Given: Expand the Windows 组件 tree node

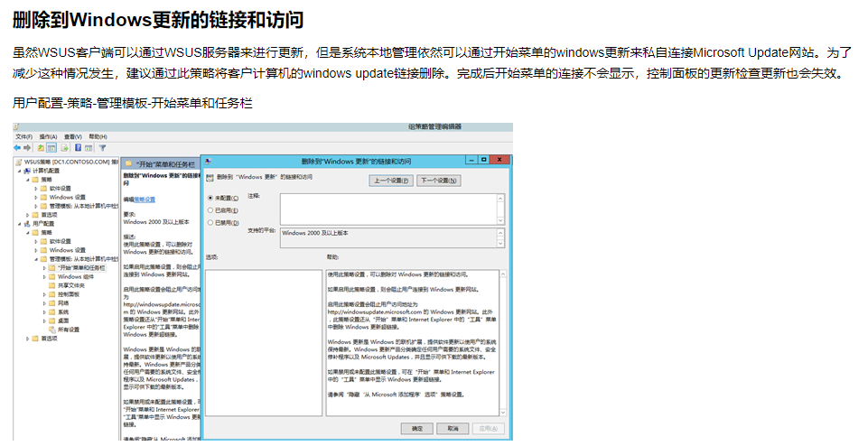Looking at the screenshot, I should 45,276.
